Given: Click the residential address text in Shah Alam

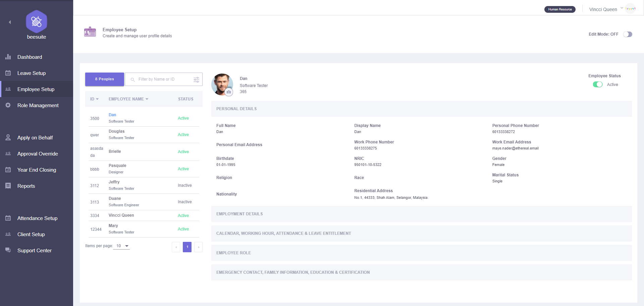Looking at the screenshot, I should 391,198.
